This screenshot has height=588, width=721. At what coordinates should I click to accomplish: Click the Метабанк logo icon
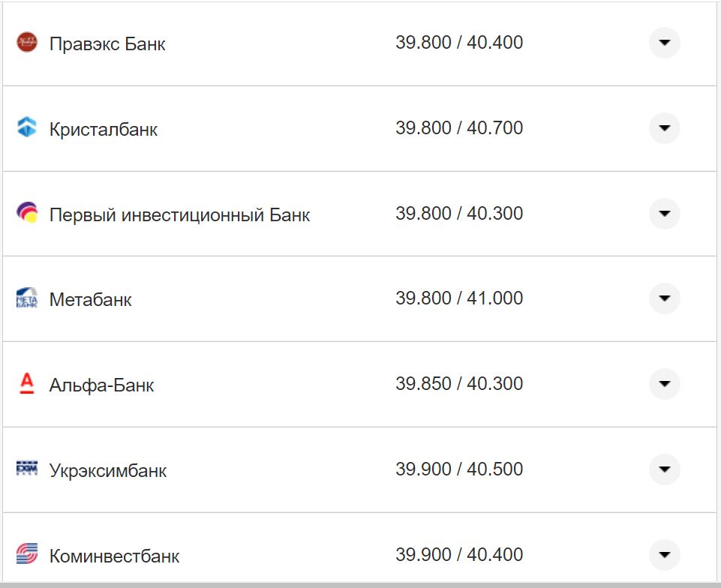(27, 298)
